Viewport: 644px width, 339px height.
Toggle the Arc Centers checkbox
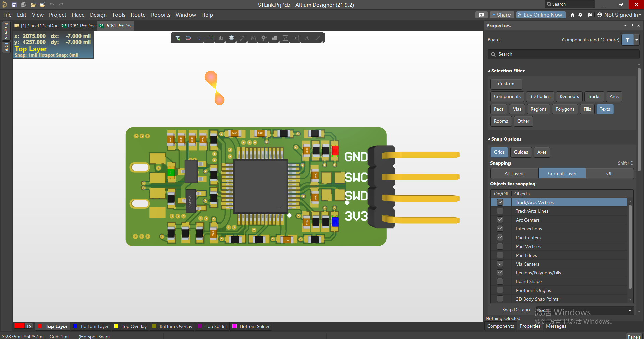pyautogui.click(x=500, y=220)
